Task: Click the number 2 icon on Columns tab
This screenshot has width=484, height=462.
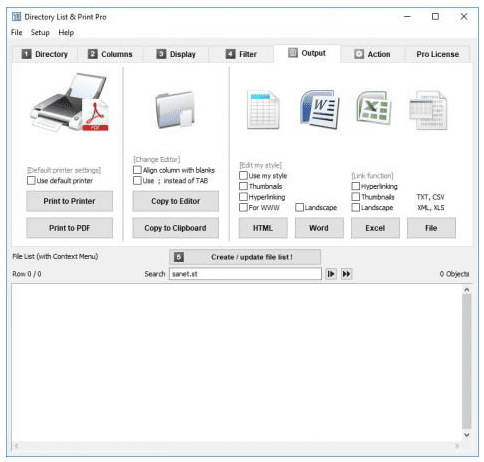Action: coord(92,54)
